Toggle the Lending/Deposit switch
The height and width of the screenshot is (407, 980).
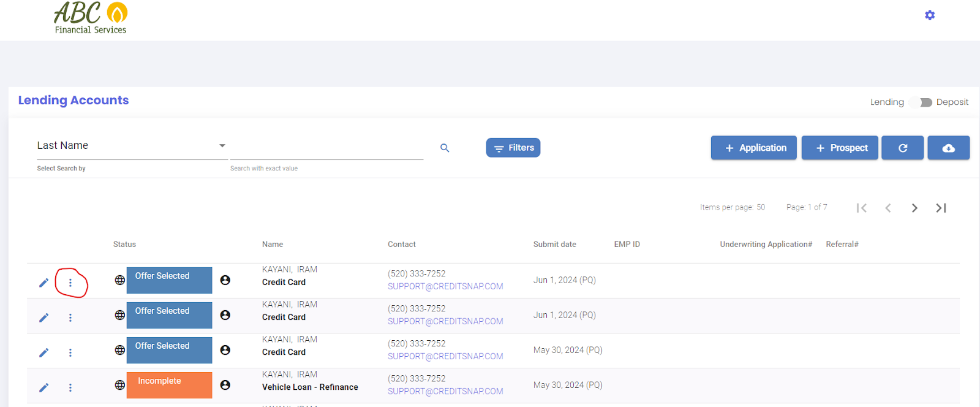click(921, 102)
